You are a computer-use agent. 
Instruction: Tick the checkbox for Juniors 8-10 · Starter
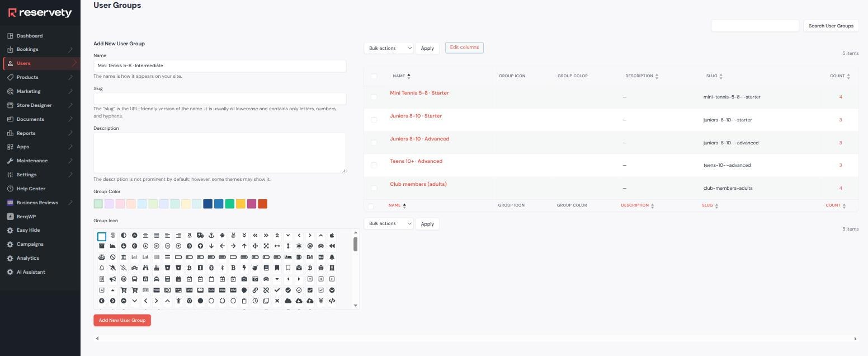coord(374,120)
